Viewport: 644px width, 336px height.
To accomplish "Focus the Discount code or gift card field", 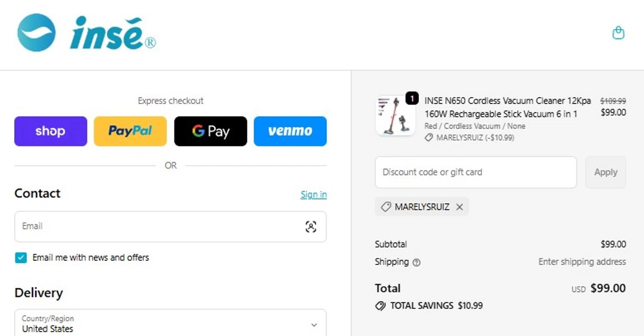I will [x=476, y=172].
